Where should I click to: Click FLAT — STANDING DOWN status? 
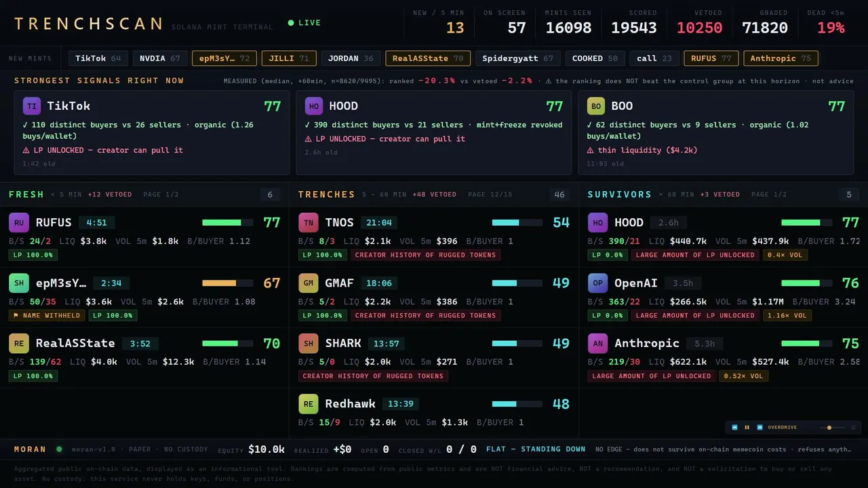tap(536, 449)
